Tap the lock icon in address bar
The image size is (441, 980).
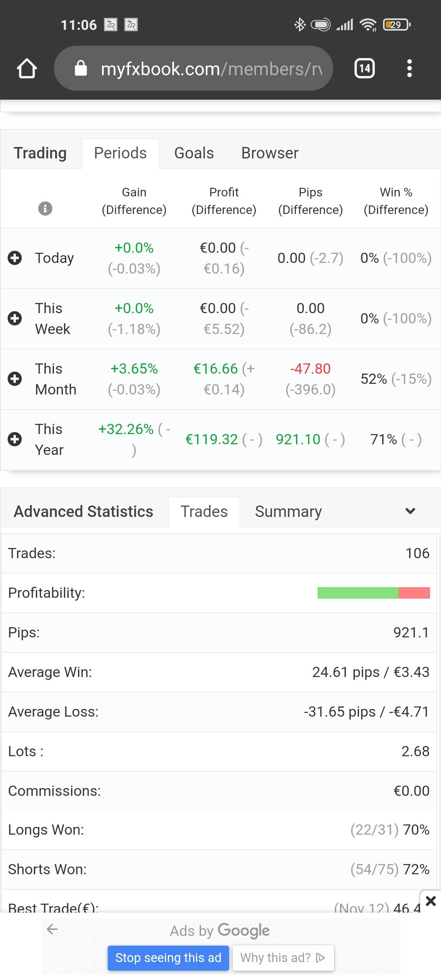pyautogui.click(x=81, y=68)
